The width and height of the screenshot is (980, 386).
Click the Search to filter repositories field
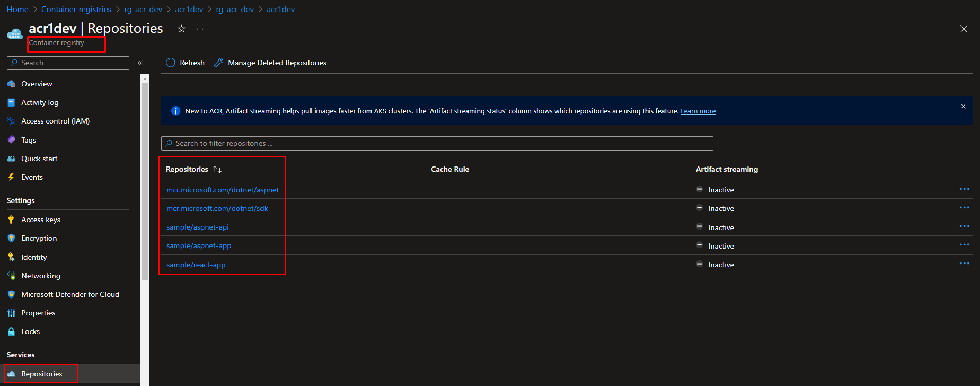coord(437,143)
